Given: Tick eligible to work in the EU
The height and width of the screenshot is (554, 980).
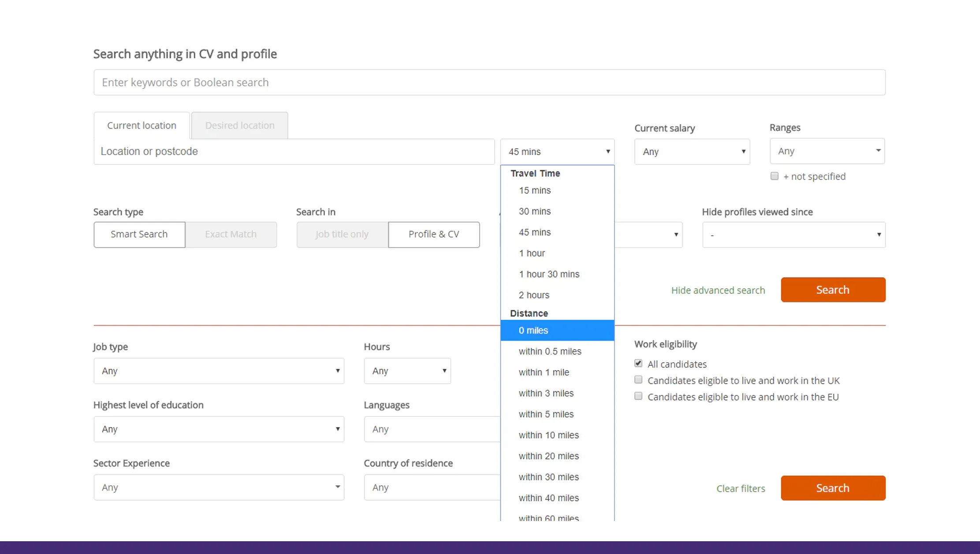Looking at the screenshot, I should click(x=638, y=396).
